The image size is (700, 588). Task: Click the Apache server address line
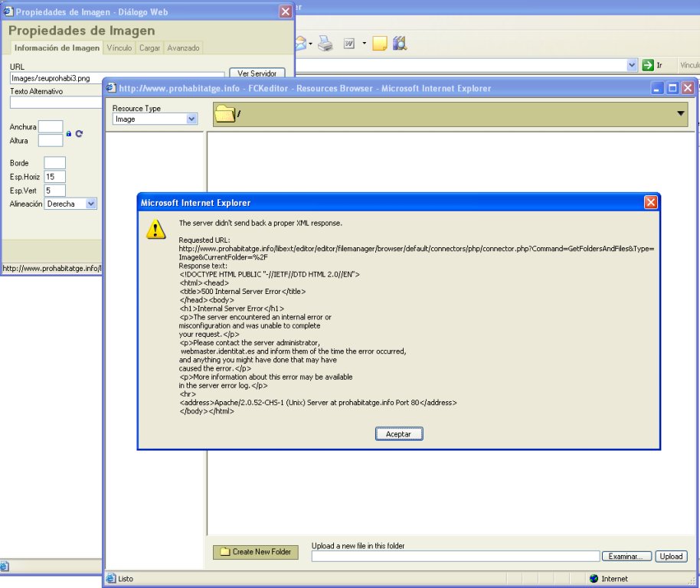[x=318, y=403]
